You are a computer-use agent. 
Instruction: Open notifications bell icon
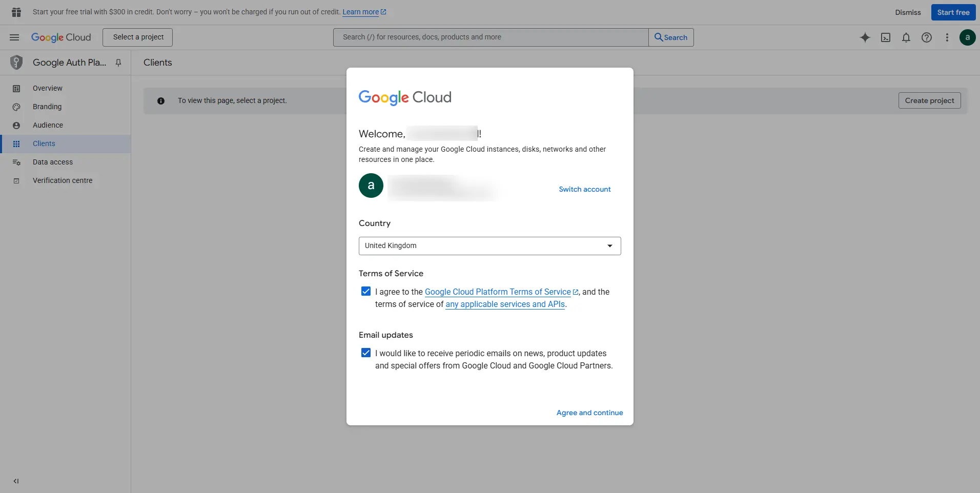click(x=906, y=37)
